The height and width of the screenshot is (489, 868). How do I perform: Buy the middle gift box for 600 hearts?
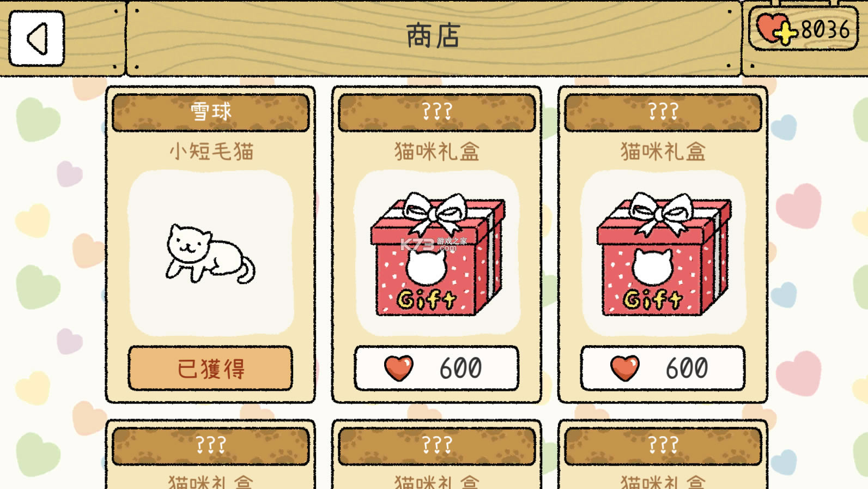436,368
